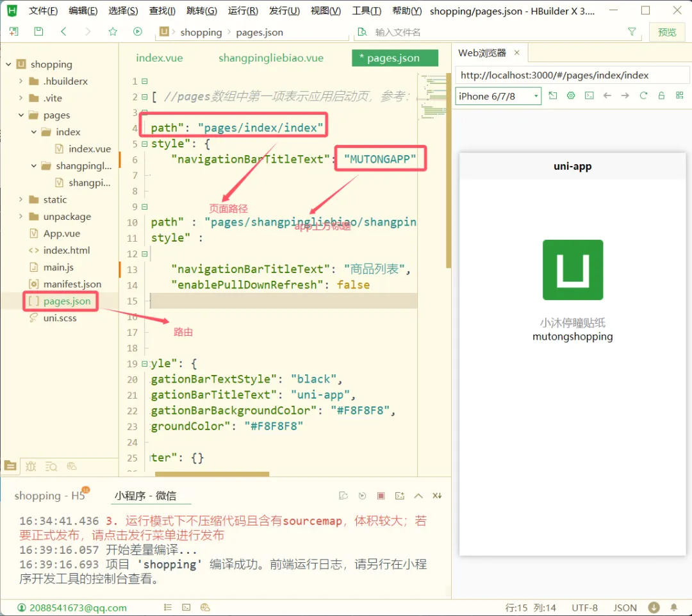Viewport: 692px width, 616px height.
Task: Open App.vue in the project tree
Action: (x=62, y=233)
